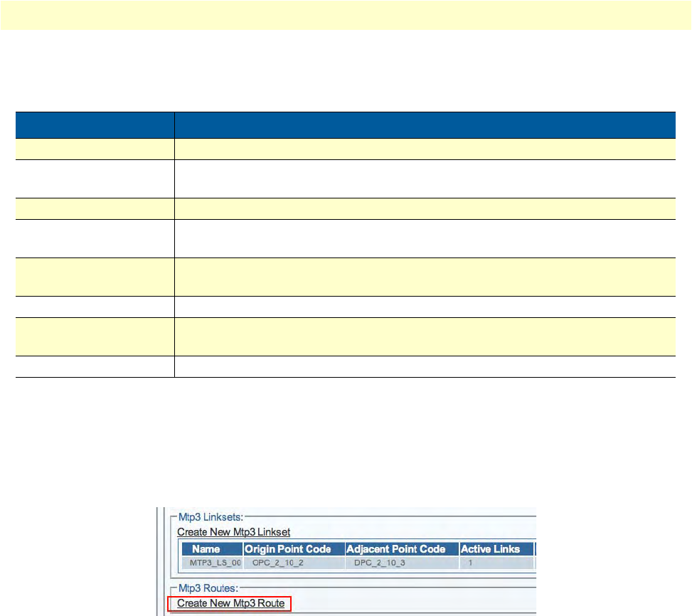692x616 pixels.
Task: Click the Active Links column header
Action: [x=496, y=549]
